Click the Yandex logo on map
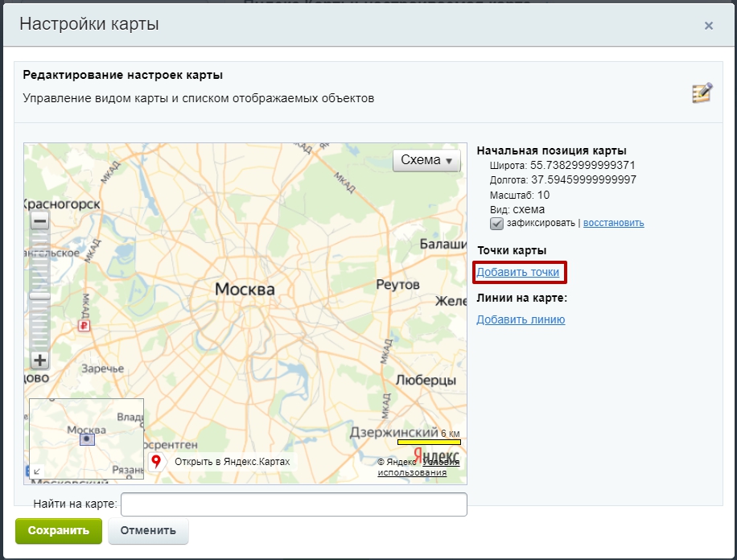This screenshot has height=560, width=737. click(x=436, y=455)
